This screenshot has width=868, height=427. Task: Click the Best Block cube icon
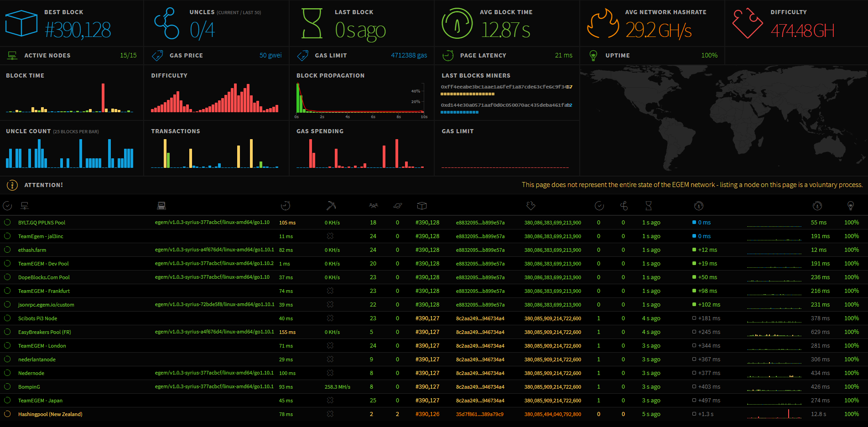[x=21, y=23]
